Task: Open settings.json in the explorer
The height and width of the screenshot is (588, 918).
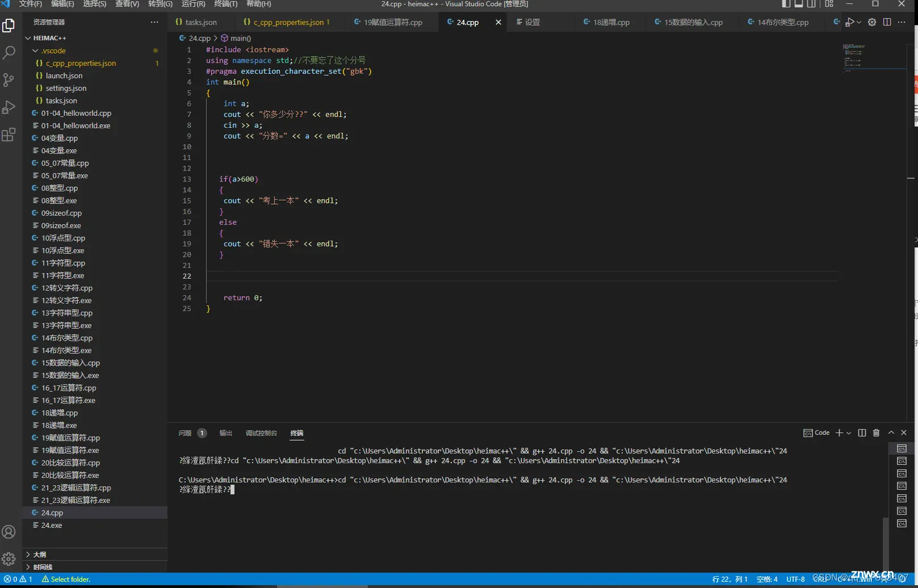Action: (95, 88)
